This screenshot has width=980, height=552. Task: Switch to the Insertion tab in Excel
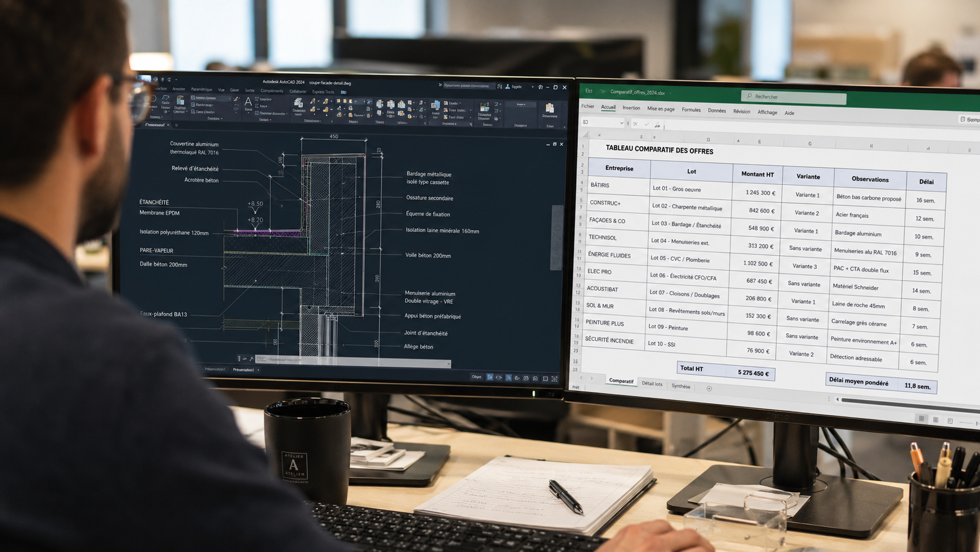[631, 108]
